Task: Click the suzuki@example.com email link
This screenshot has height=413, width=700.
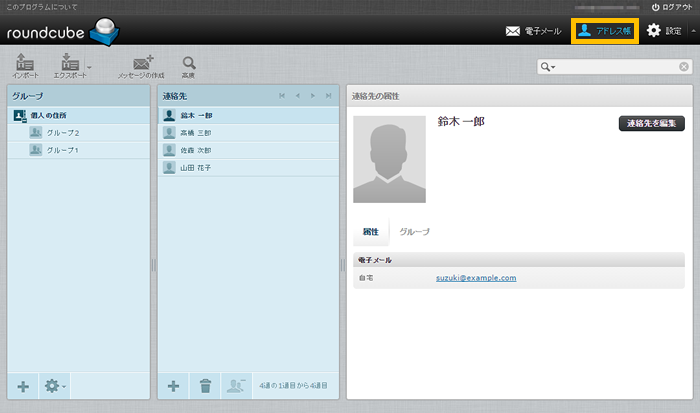Action: click(x=475, y=278)
